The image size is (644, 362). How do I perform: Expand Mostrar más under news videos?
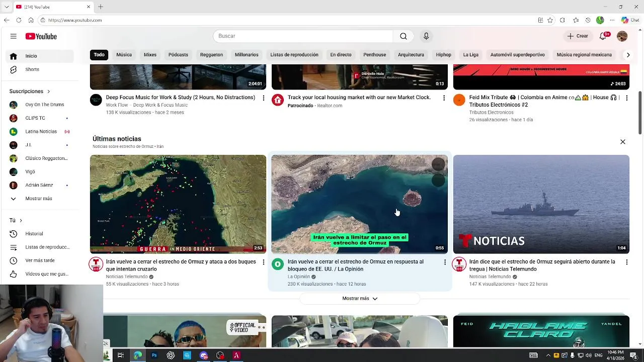coord(360,299)
